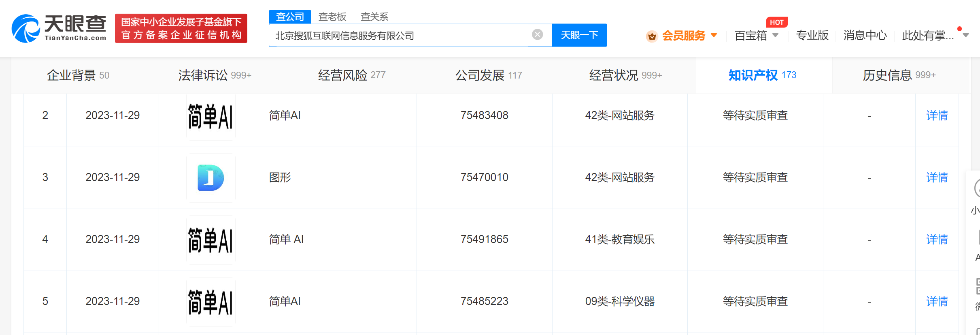Viewport: 980px width, 335px height.
Task: Click the 2023-11-29 date in row 2
Action: click(113, 115)
